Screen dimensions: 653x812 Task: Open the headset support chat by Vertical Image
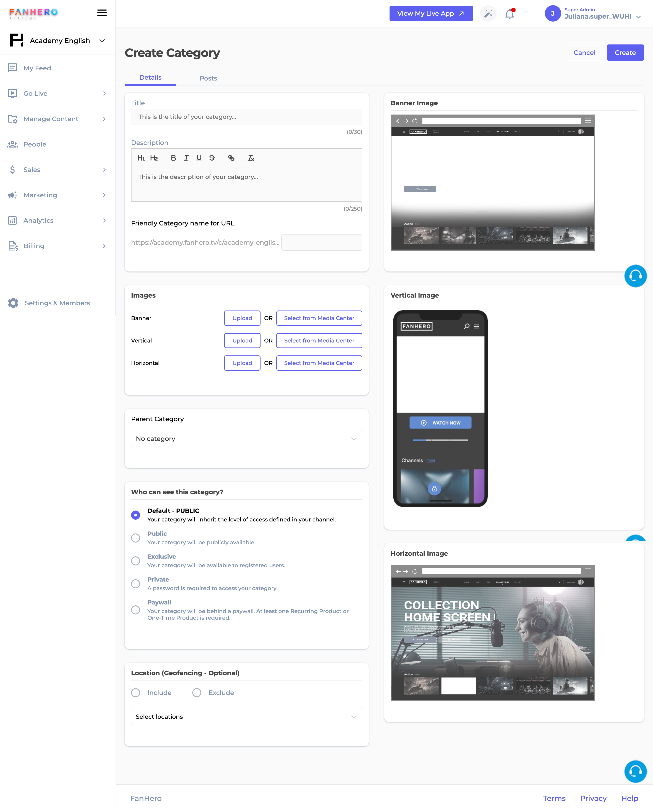coord(635,276)
